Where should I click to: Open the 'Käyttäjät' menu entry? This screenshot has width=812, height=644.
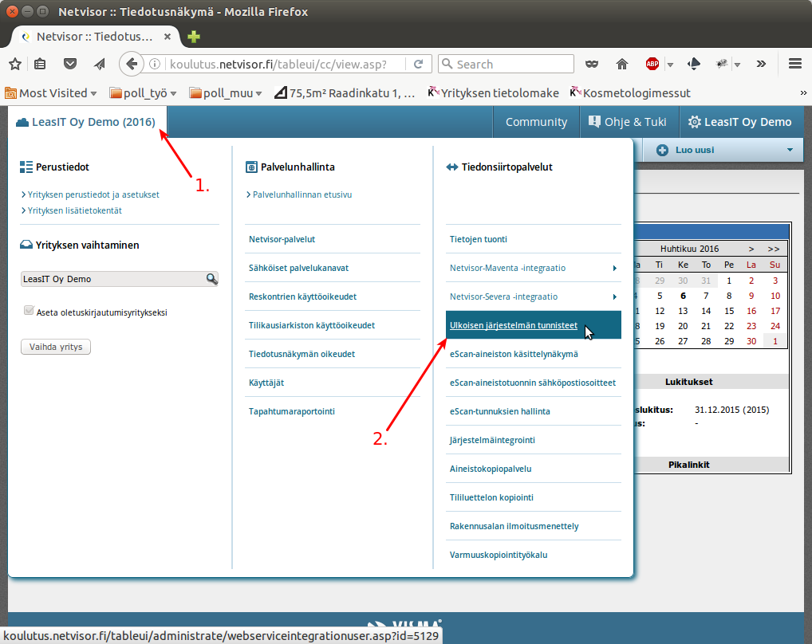pyautogui.click(x=266, y=383)
